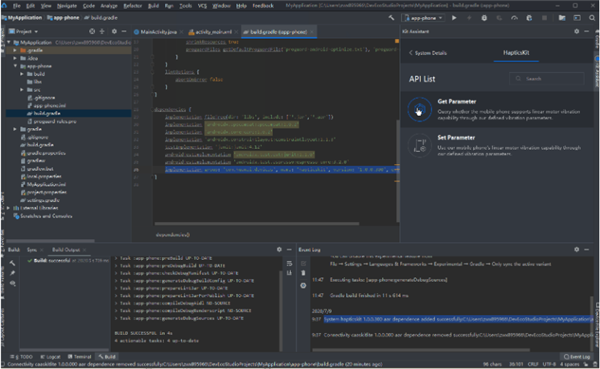This screenshot has width=600, height=369.
Task: Click app-phone in breadcrumb bar
Action: tap(63, 18)
